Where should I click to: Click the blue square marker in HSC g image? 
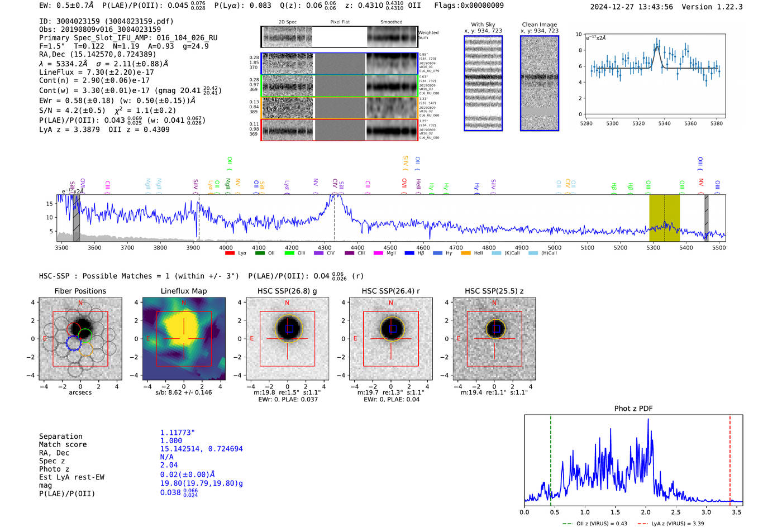tap(289, 329)
